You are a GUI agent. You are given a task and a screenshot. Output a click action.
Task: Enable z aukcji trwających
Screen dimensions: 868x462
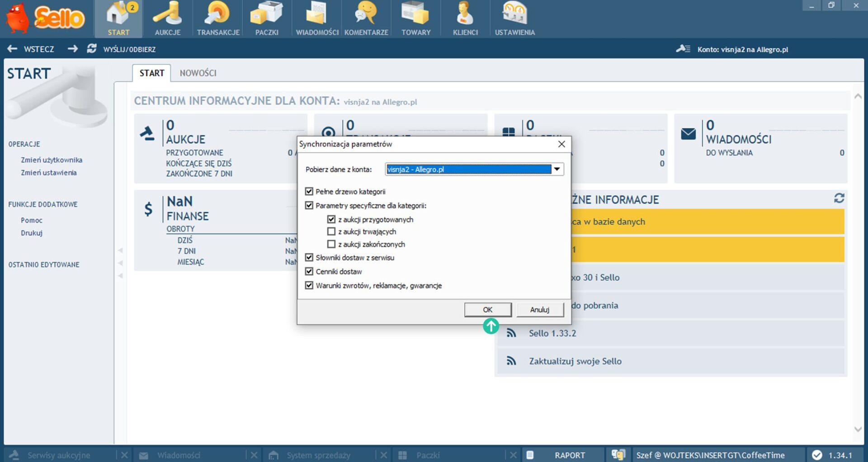tap(331, 232)
